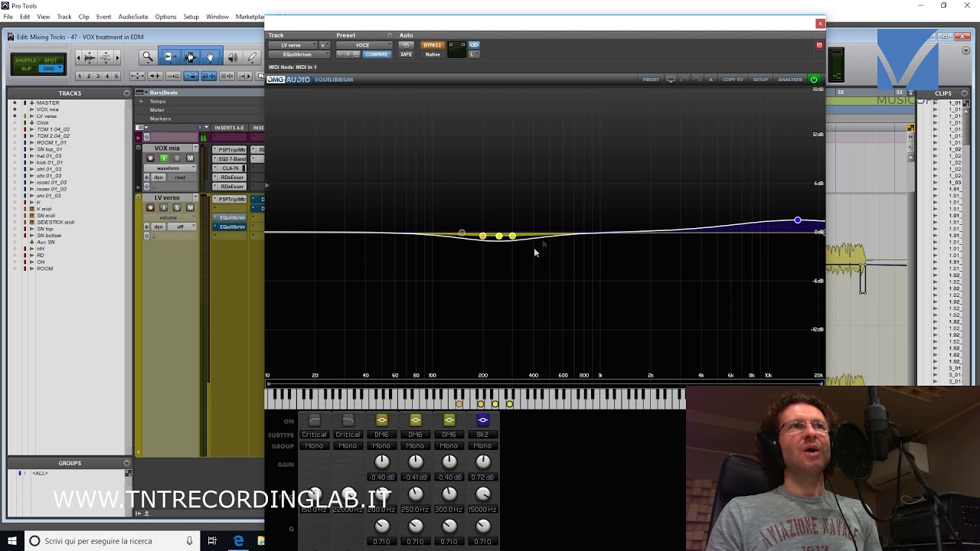980x551 pixels.
Task: Open the Window menu
Action: coord(217,17)
